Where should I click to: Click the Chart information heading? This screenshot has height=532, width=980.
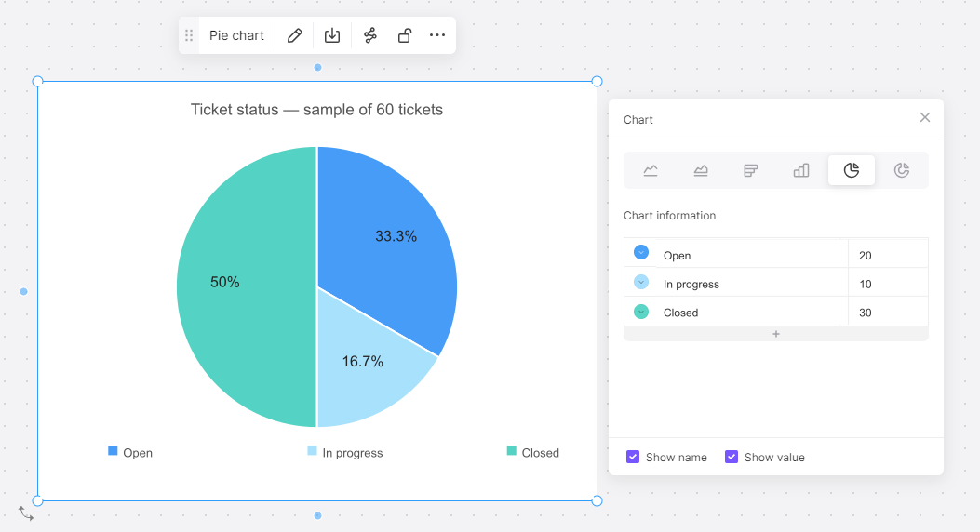click(669, 216)
